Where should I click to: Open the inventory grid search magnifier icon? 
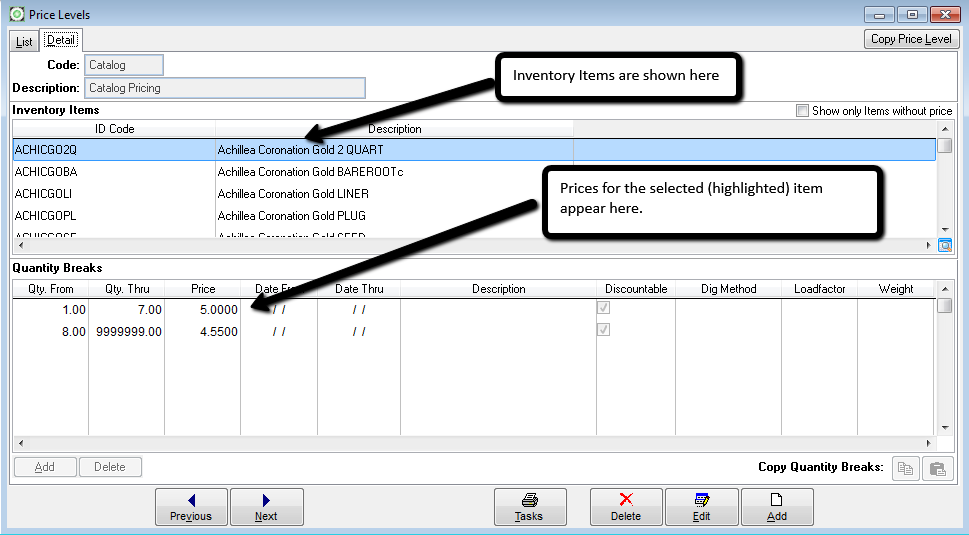[944, 245]
